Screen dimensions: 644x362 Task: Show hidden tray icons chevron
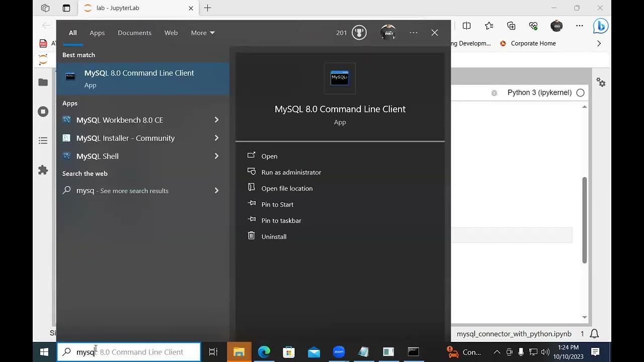[497, 352]
